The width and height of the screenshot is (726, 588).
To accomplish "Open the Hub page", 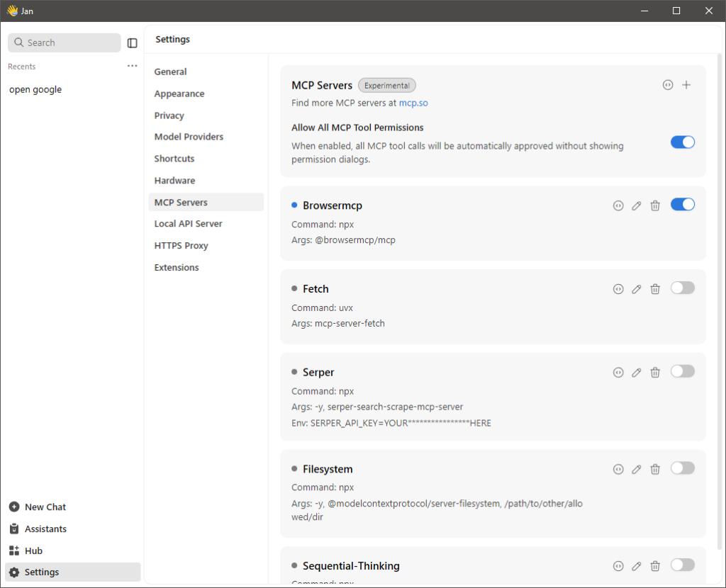I will tap(73, 550).
